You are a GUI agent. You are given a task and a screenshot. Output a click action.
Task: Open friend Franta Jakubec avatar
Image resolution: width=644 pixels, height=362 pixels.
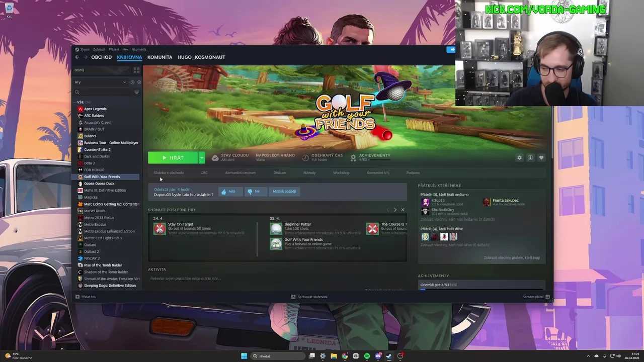point(486,202)
